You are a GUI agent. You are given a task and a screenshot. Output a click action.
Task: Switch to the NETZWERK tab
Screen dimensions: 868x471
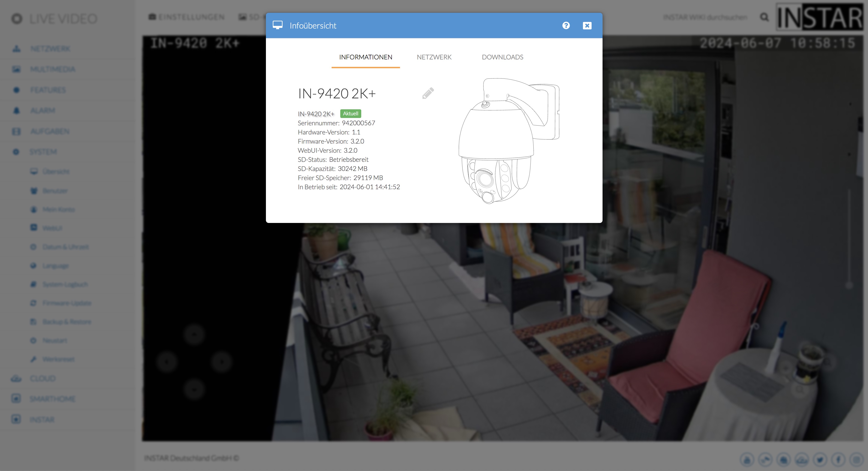coord(434,57)
